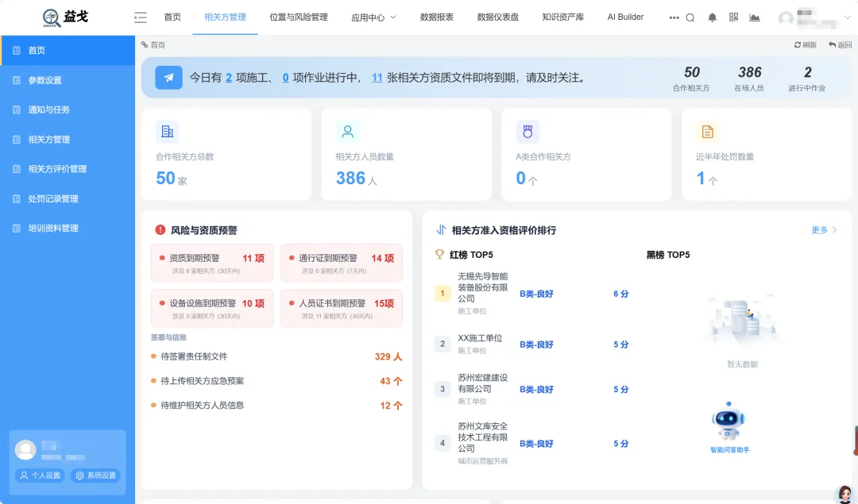Click the sort arrows icon beside 相关方准入资格评价排行
Viewport: 858px width, 504px height.
pyautogui.click(x=441, y=229)
